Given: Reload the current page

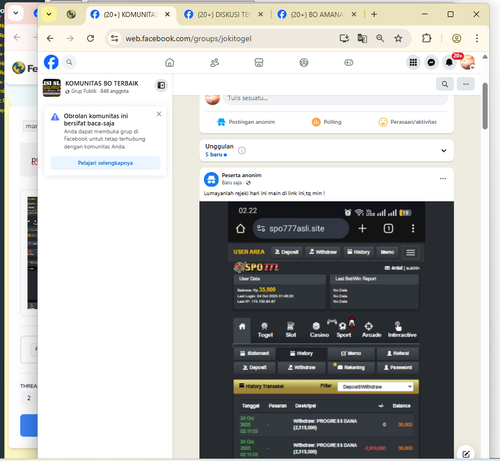Looking at the screenshot, I should (90, 39).
